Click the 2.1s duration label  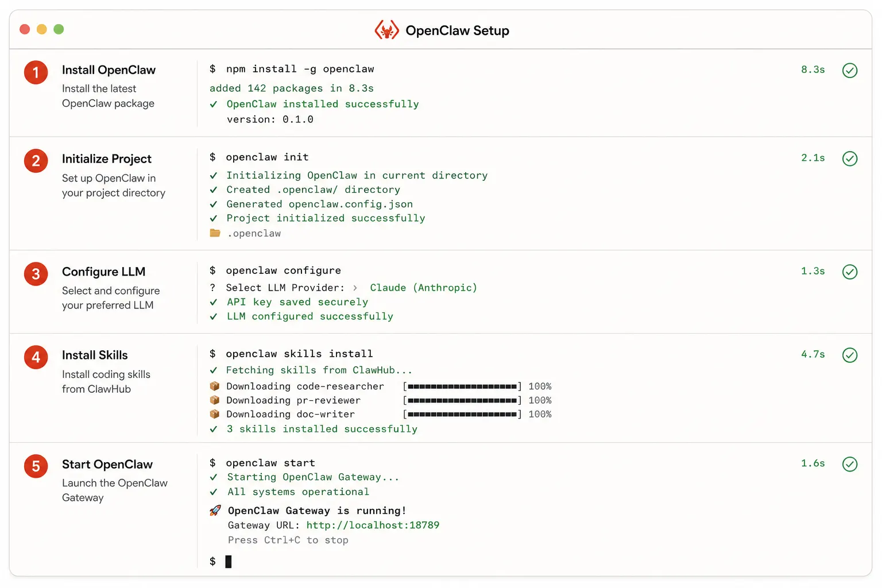tap(813, 158)
